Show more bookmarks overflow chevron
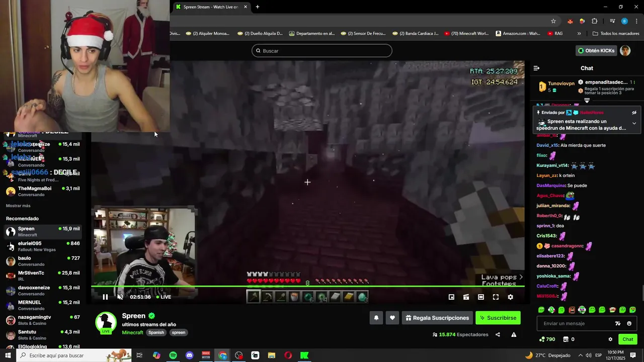 579,34
